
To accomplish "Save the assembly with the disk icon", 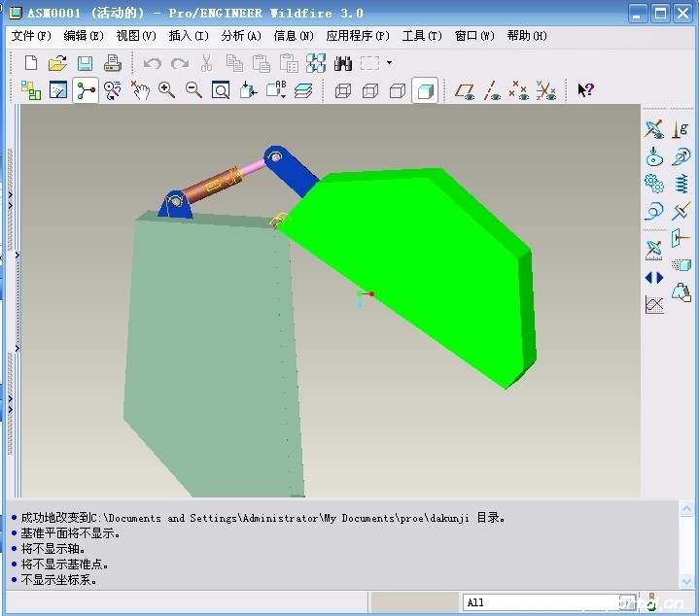I will [85, 63].
